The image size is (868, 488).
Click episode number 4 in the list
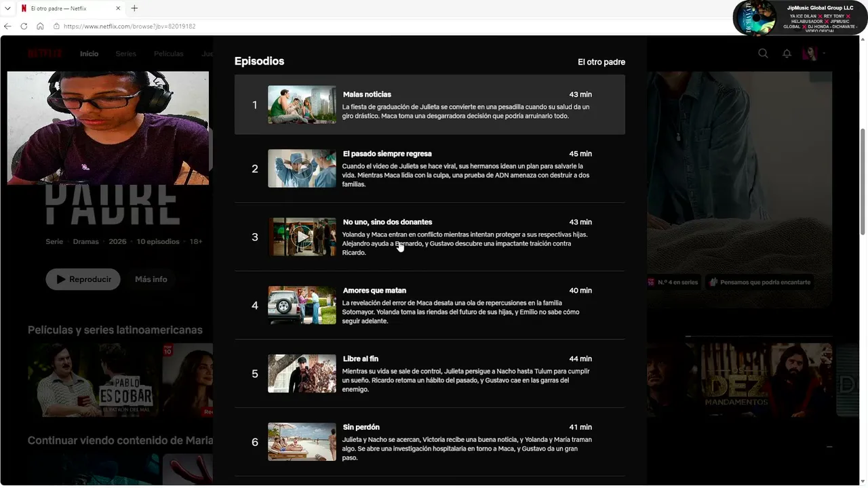(255, 306)
